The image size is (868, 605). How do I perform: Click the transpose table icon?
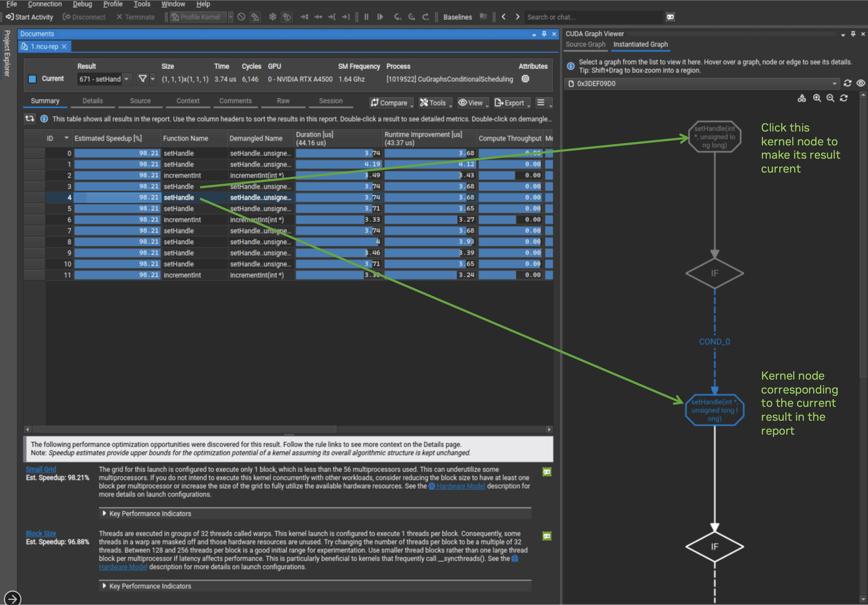pyautogui.click(x=29, y=119)
